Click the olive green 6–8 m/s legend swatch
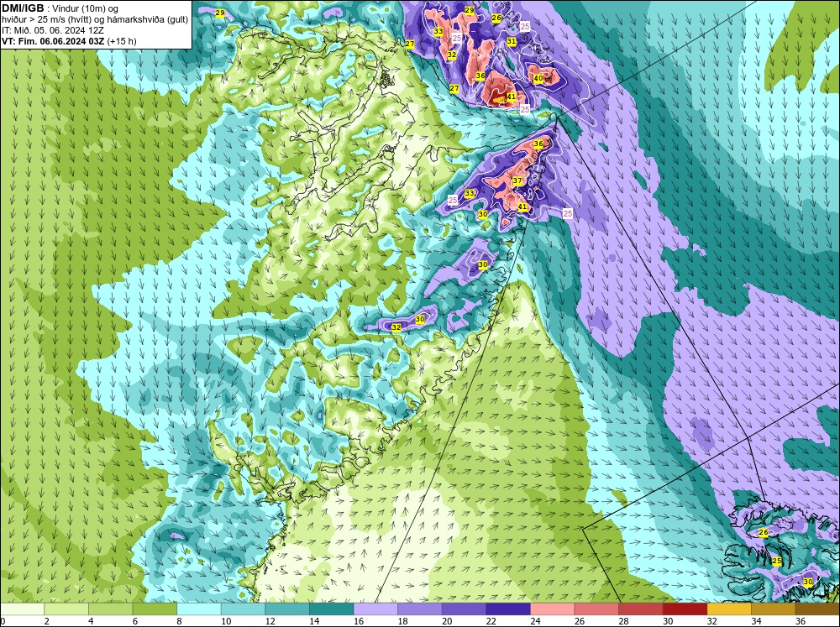Viewport: 840px width, 627px height. (155, 609)
